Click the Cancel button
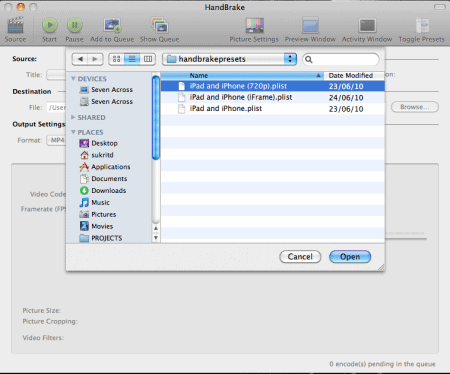Image resolution: width=450 pixels, height=374 pixels. [300, 257]
